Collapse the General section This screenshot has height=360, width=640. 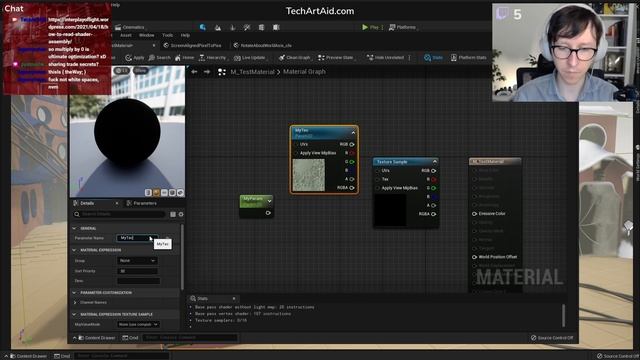(74, 228)
